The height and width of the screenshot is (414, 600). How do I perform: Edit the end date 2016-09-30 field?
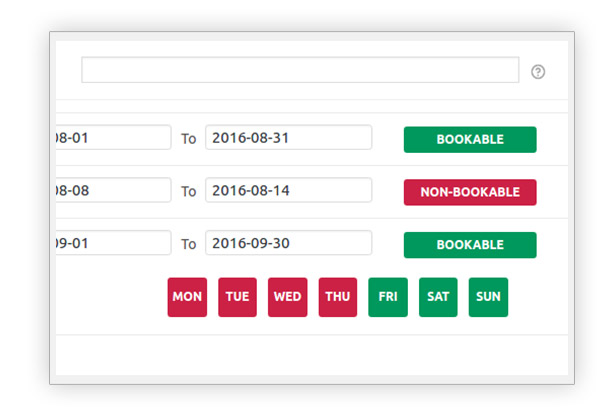click(288, 243)
